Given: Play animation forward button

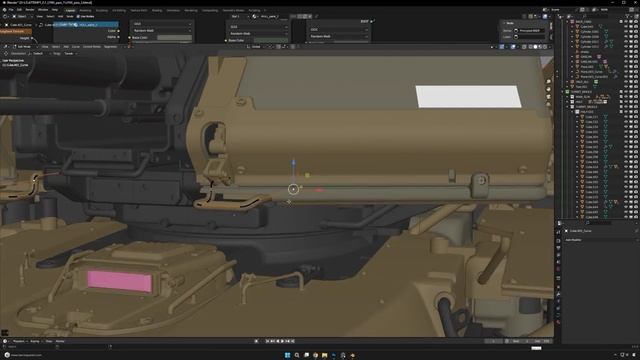Looking at the screenshot, I should click(x=282, y=341).
